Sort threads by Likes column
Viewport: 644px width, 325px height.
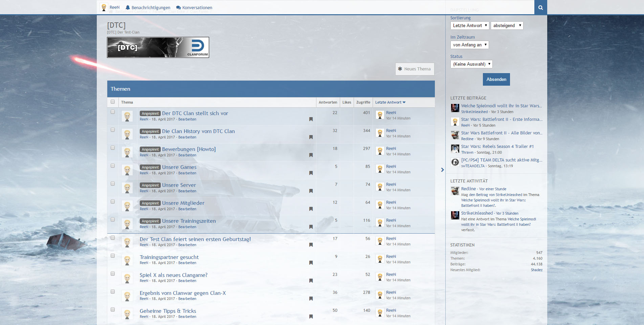click(x=347, y=102)
